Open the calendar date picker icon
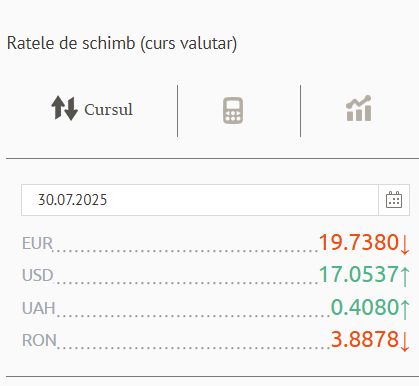 394,200
